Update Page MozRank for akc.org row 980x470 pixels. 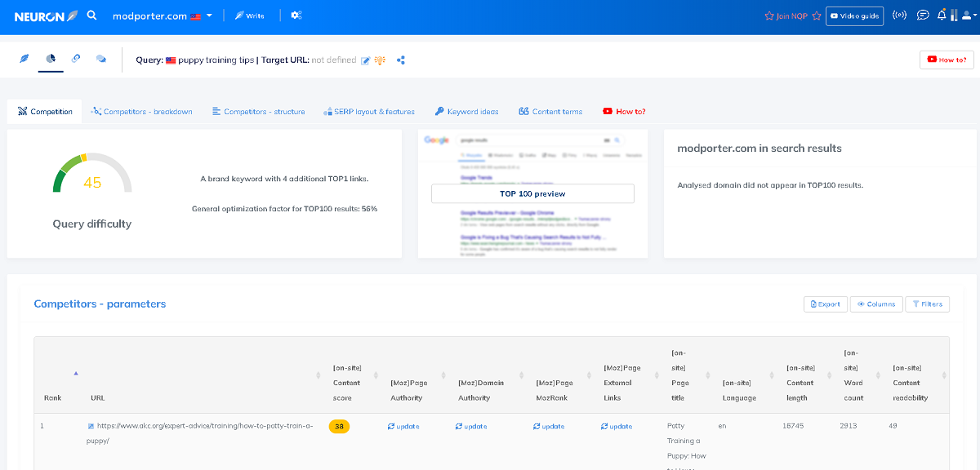[549, 426]
